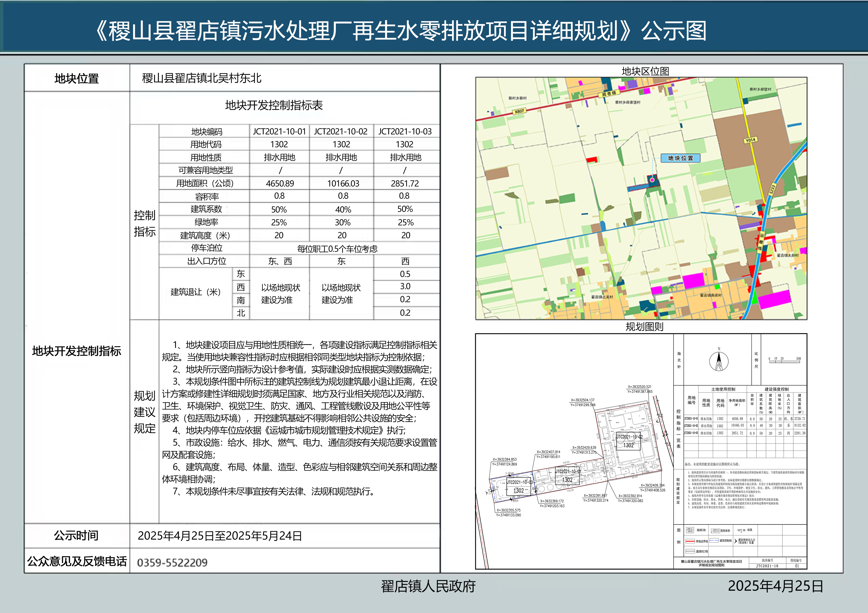
Task: Click the 地块开发控制指标 left row header
Action: click(x=77, y=351)
